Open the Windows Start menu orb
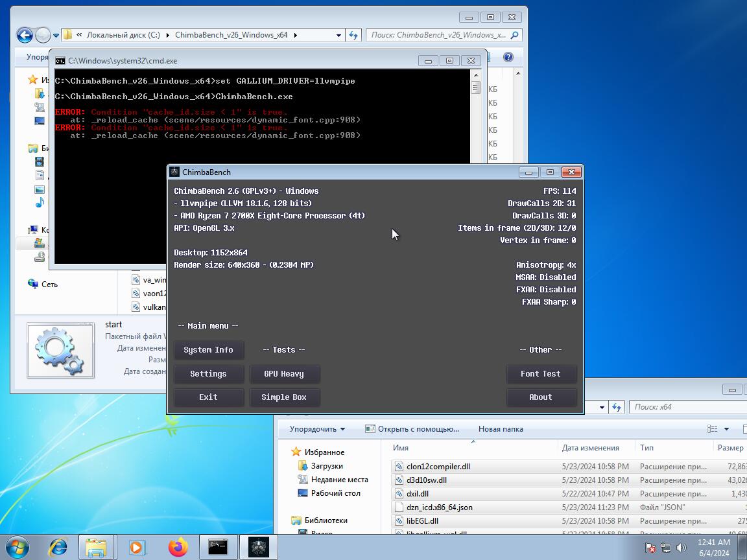The image size is (747, 560). [x=18, y=547]
